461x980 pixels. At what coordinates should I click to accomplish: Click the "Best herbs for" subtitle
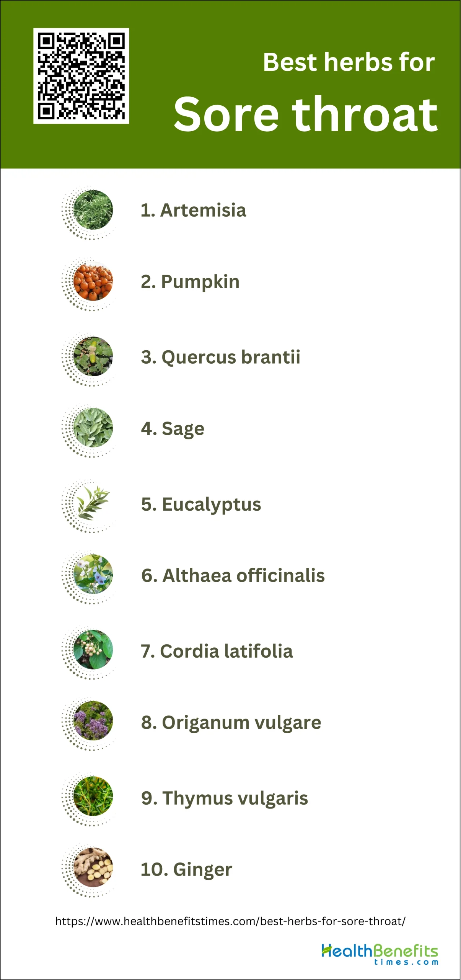coord(349,62)
